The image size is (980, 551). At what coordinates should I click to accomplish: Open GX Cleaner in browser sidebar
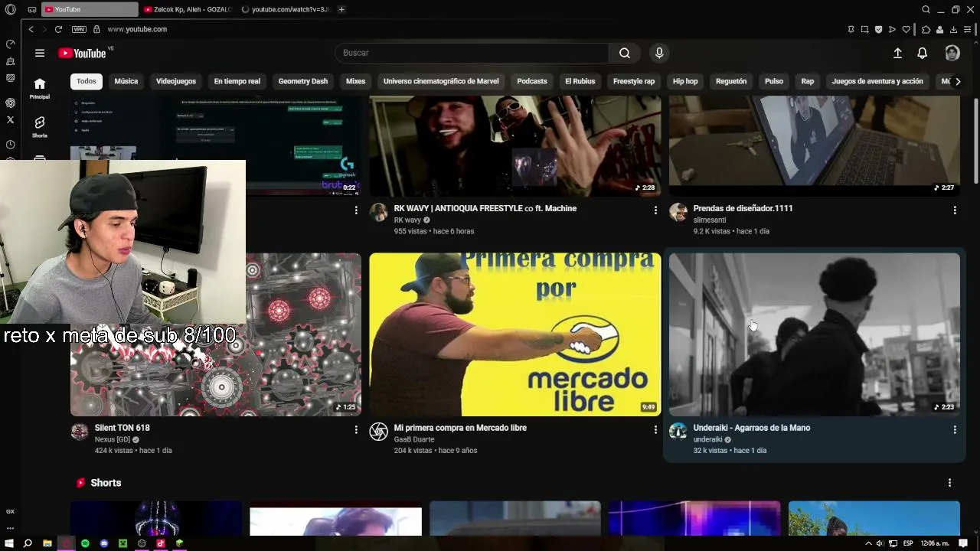[10, 61]
